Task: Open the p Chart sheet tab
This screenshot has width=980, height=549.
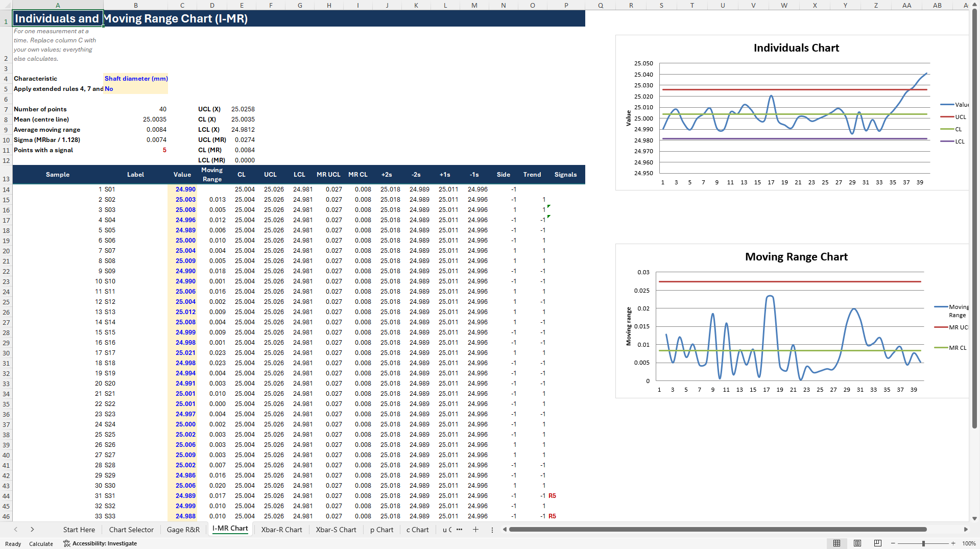Action: point(382,530)
